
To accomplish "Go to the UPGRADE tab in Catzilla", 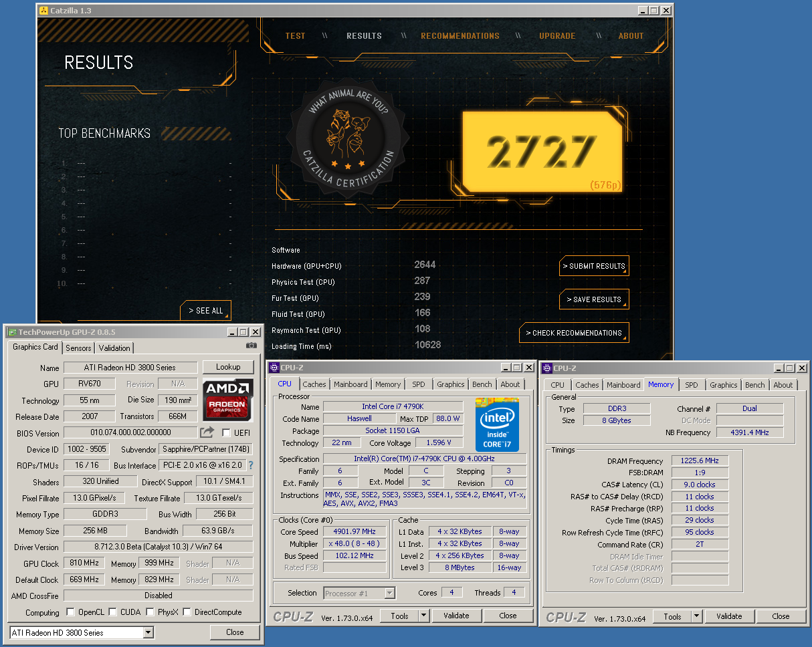I will (557, 36).
